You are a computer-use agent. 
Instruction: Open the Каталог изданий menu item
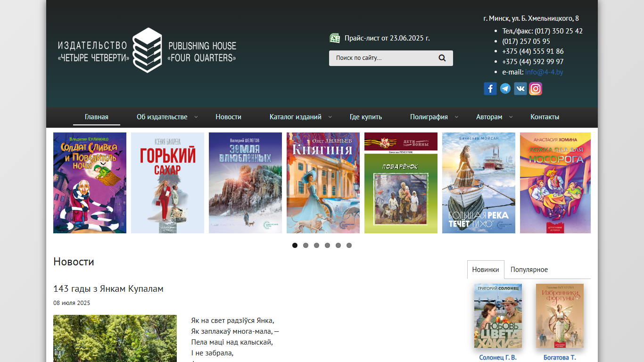click(x=296, y=117)
